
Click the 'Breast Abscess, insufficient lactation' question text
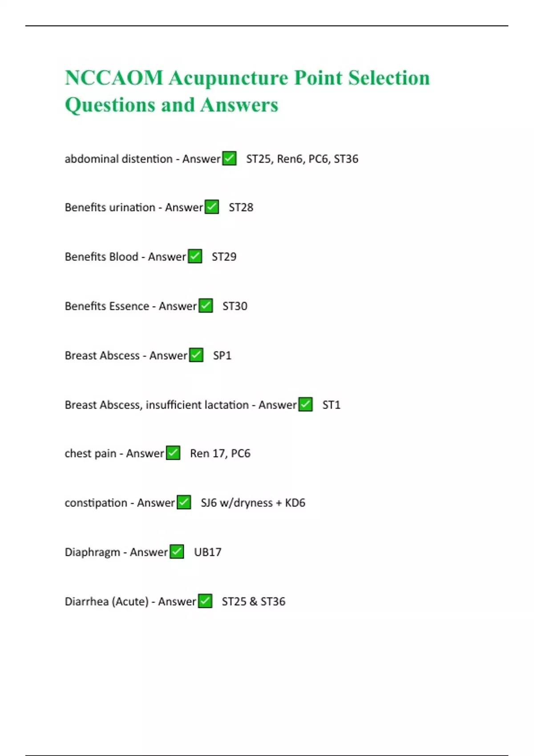[x=157, y=405]
